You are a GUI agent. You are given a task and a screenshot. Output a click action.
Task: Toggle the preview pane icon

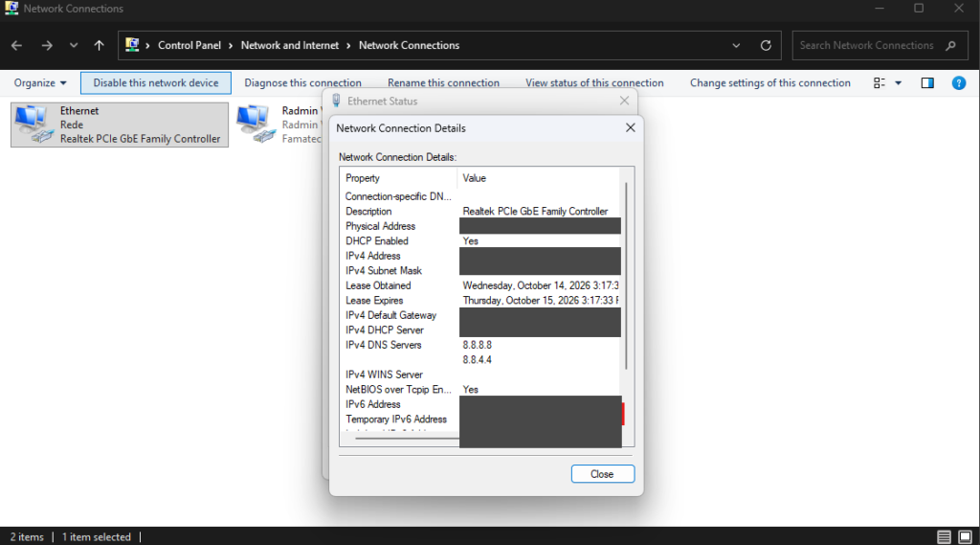[927, 82]
